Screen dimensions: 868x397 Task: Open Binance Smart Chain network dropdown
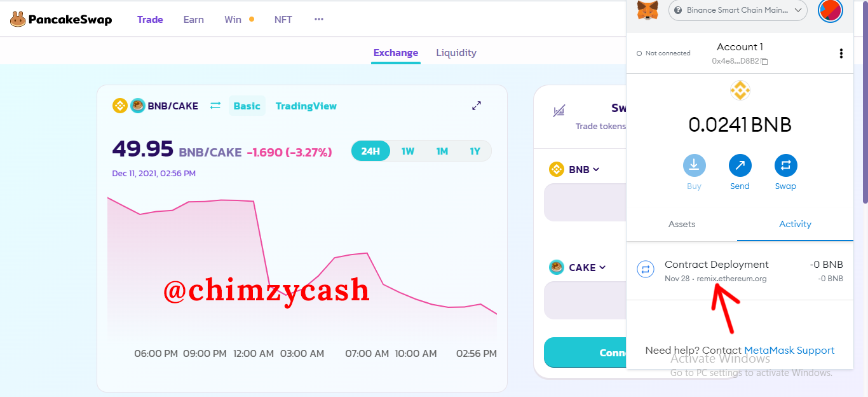[738, 10]
